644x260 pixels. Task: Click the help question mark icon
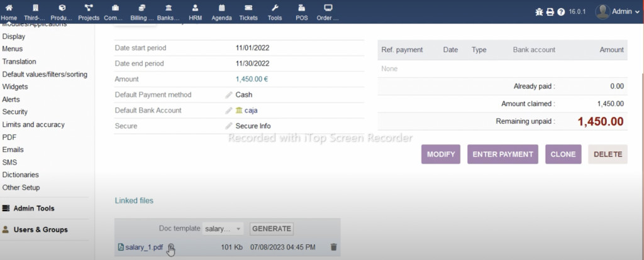coord(562,12)
